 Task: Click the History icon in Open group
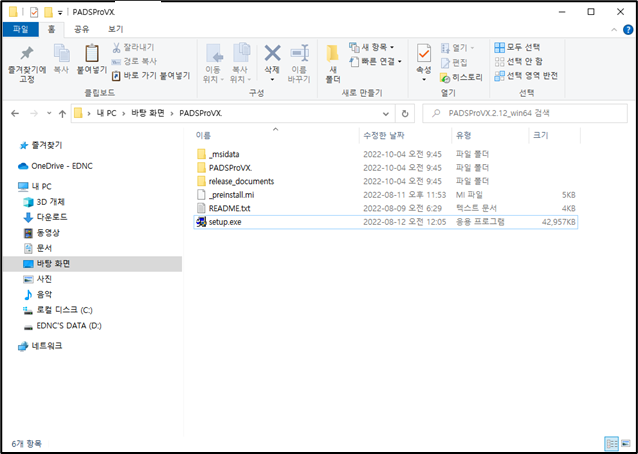click(445, 78)
